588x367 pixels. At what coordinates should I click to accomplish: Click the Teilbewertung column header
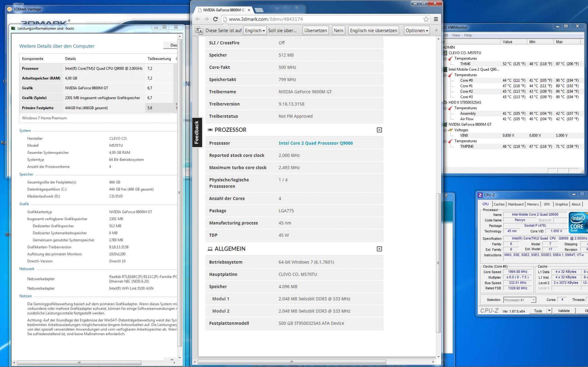pos(159,58)
